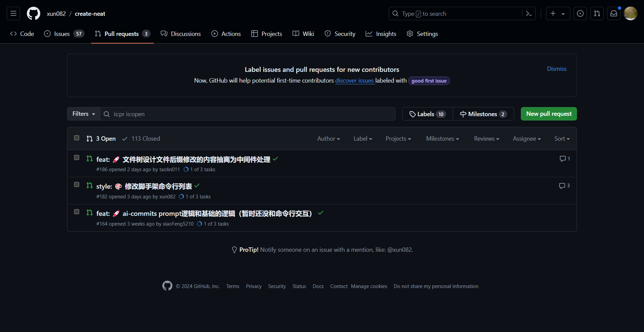Open the Author filter dropdown
Viewport: 644px width, 332px height.
[x=328, y=139]
